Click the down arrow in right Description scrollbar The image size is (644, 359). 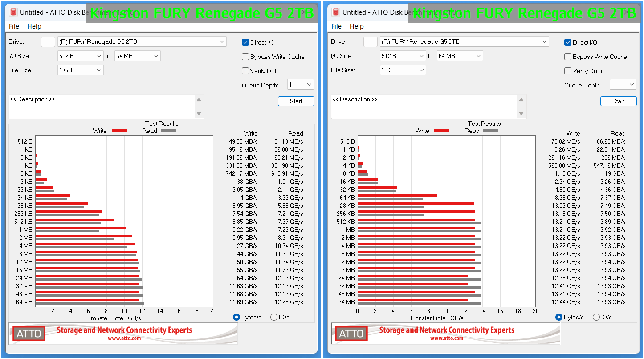tap(521, 114)
